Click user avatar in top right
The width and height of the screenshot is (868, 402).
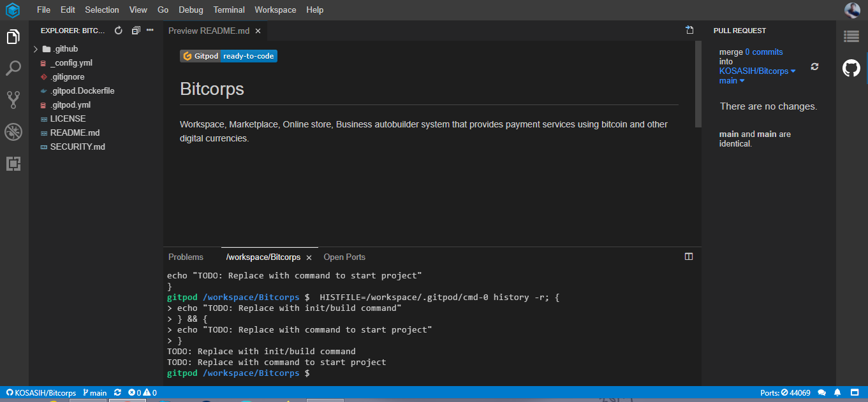click(x=852, y=10)
